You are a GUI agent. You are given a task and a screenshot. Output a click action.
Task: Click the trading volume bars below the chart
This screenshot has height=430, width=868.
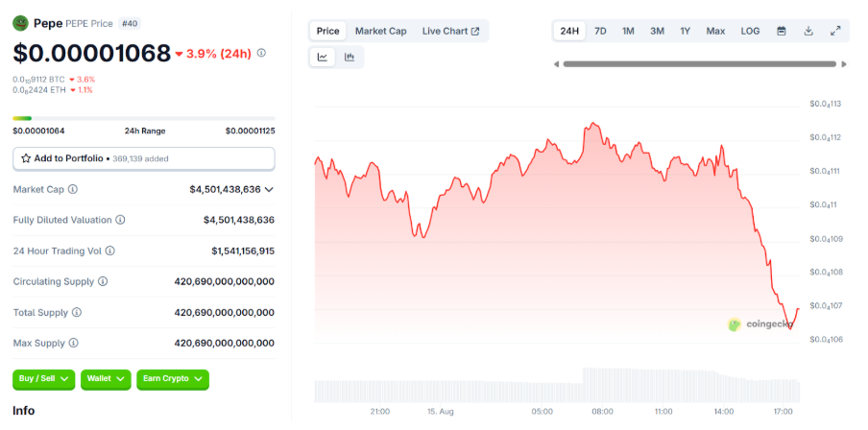(x=557, y=385)
